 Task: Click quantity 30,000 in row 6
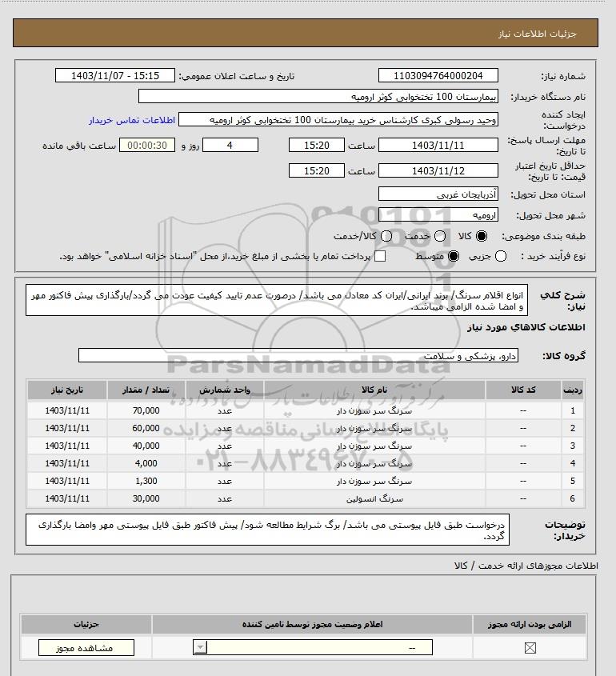click(x=146, y=498)
